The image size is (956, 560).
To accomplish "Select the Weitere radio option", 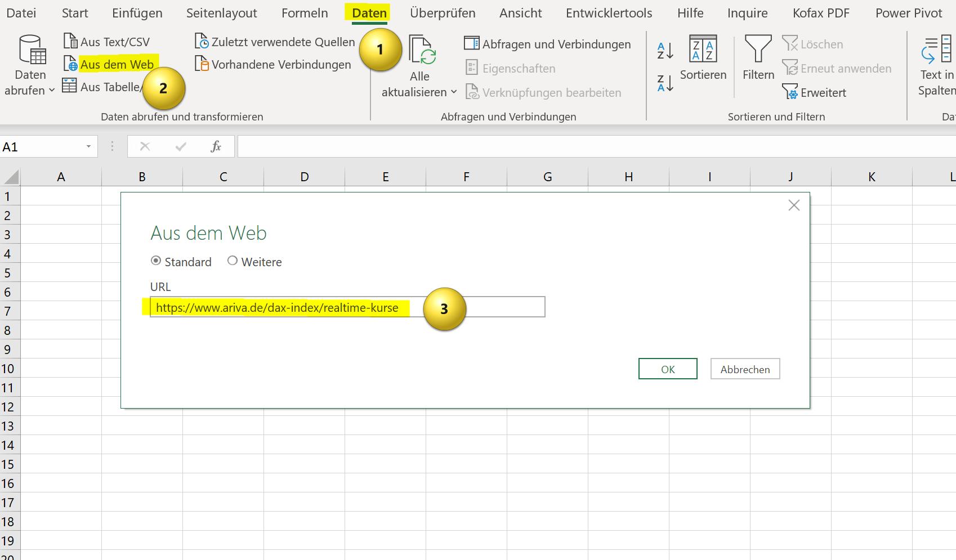I will click(232, 261).
